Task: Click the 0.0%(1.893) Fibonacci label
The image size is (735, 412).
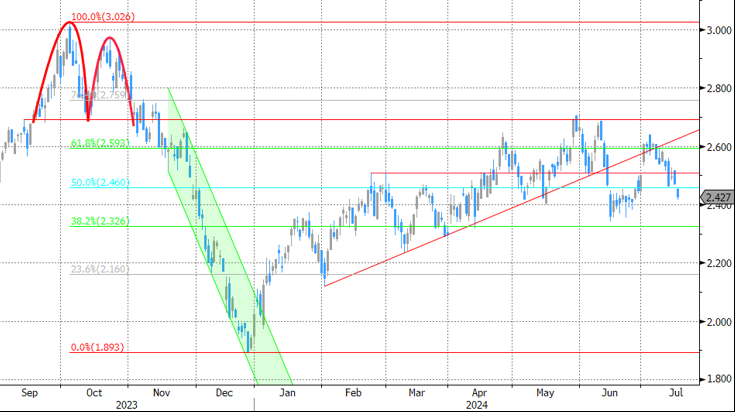Action: click(98, 347)
